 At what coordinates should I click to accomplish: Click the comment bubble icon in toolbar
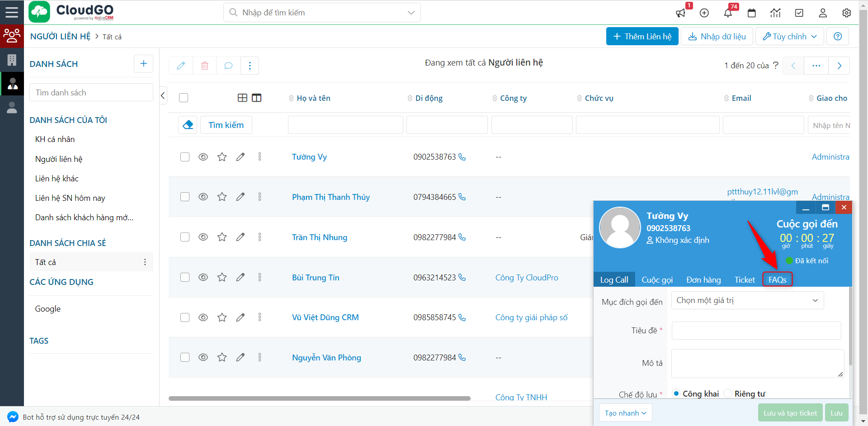pos(228,66)
